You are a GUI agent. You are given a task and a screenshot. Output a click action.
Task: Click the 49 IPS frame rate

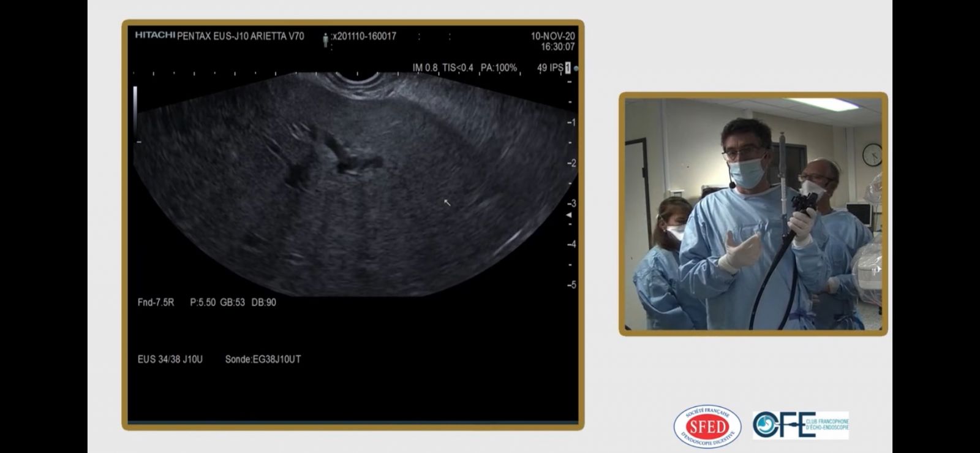coord(549,67)
